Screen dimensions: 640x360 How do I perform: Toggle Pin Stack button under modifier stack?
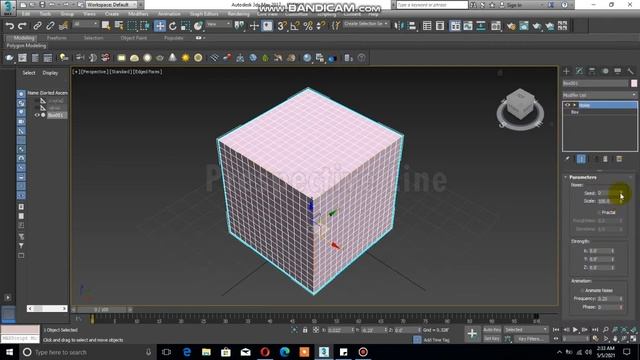point(567,159)
